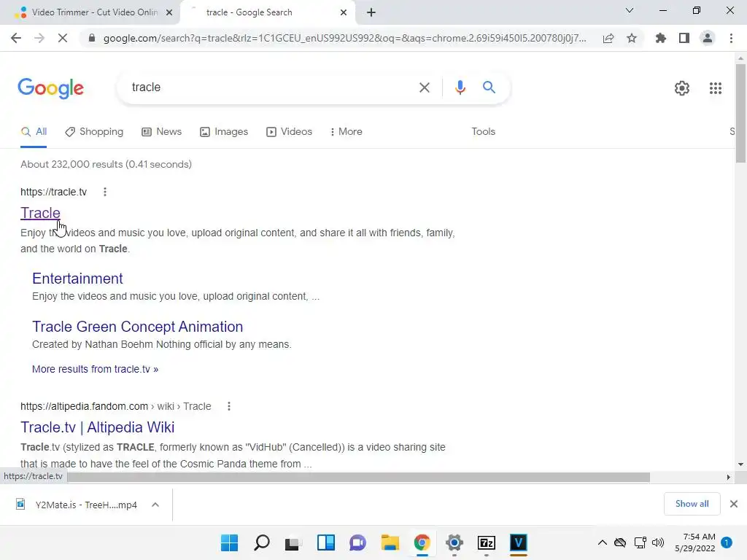Click the address bar URL

click(345, 38)
